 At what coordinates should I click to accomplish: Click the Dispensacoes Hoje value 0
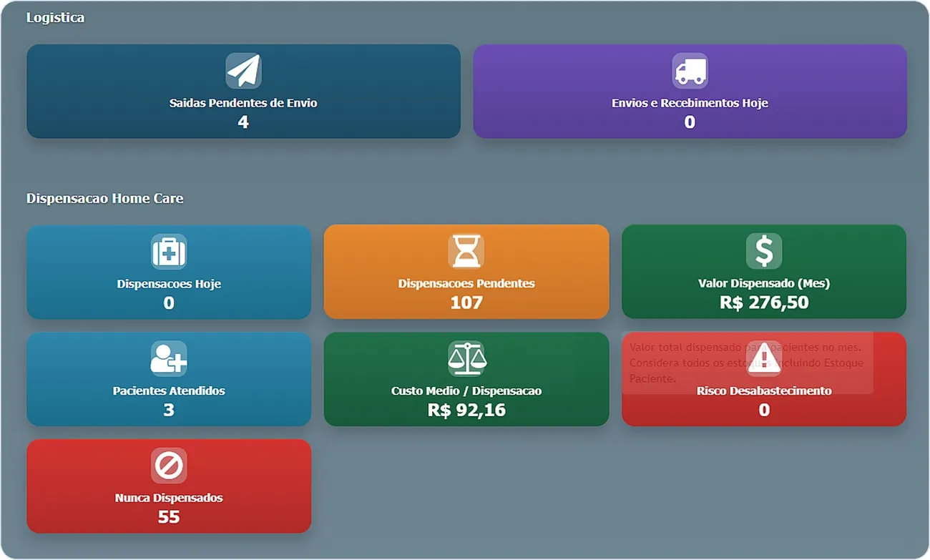pyautogui.click(x=169, y=303)
